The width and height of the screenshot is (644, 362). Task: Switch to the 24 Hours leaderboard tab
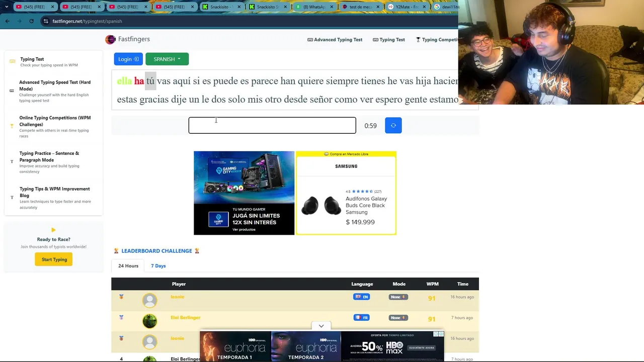coord(128,265)
